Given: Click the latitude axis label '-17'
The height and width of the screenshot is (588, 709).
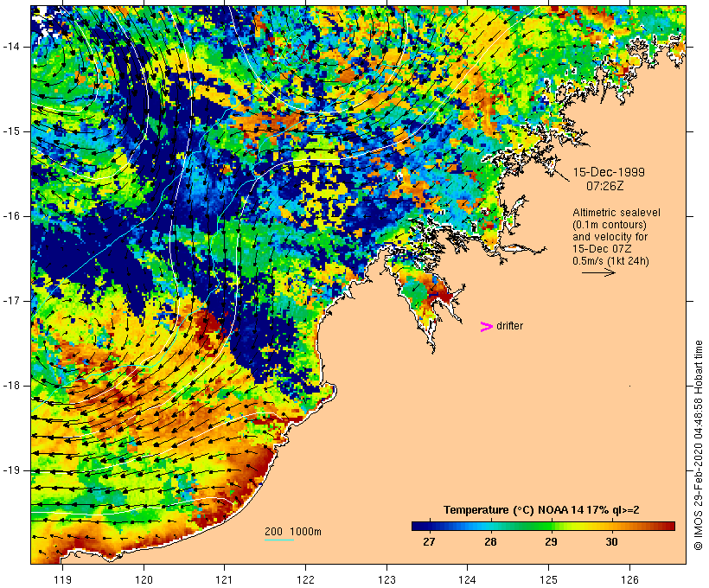Looking at the screenshot, I should tap(11, 301).
